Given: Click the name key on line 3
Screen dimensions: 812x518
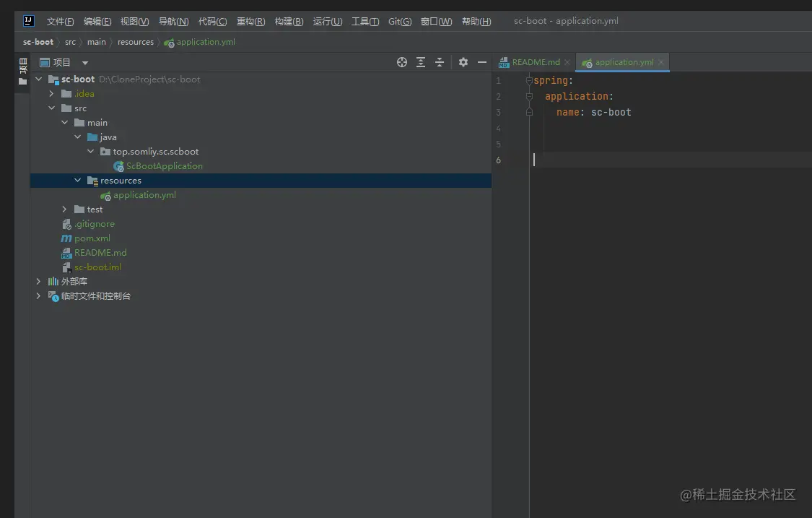Looking at the screenshot, I should pyautogui.click(x=567, y=113).
